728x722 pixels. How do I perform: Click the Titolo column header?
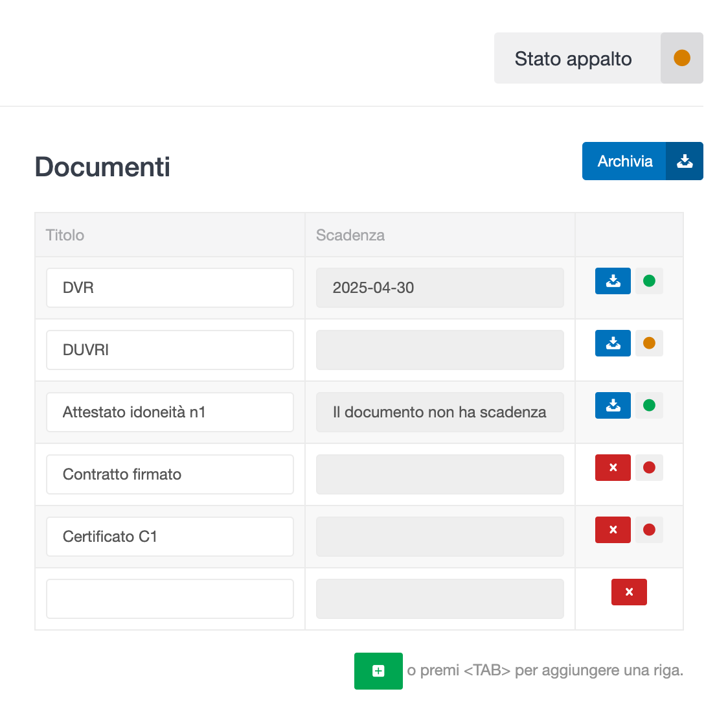click(65, 235)
